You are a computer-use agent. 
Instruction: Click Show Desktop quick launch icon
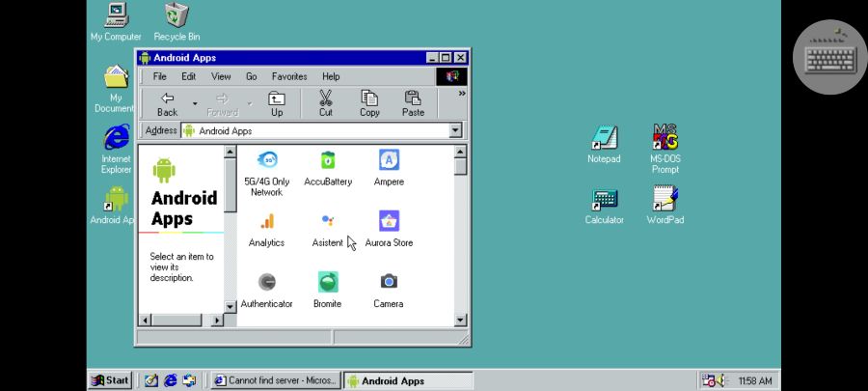[151, 380]
